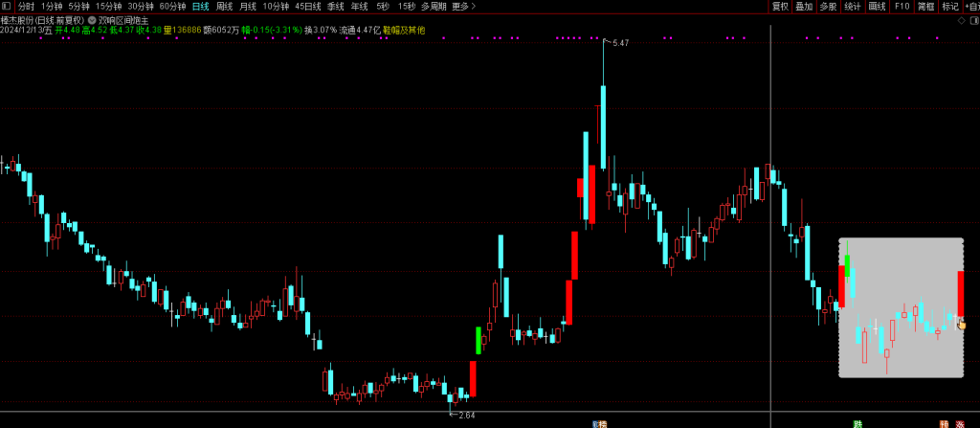Screen dimensions: 980x428
Task: Expand the 更多 periods list
Action: [463, 6]
